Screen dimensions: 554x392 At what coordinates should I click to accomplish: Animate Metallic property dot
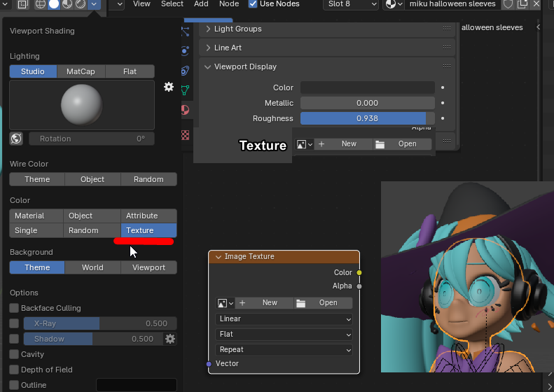pos(443,103)
